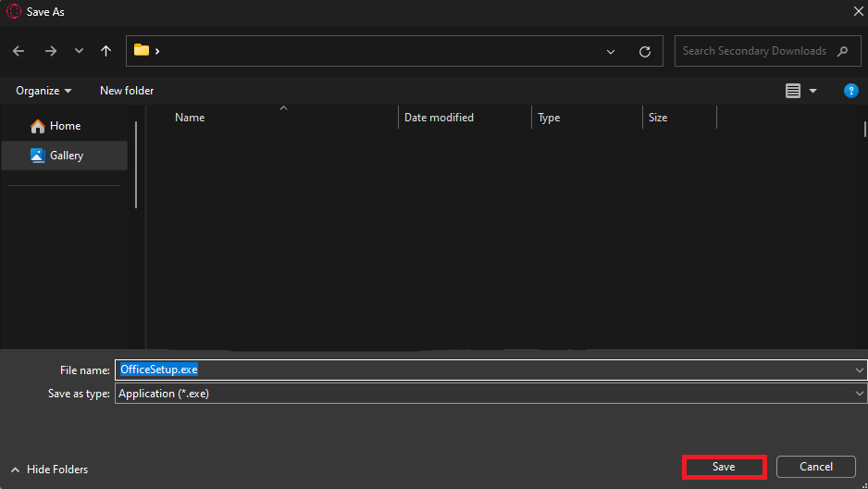Refresh the current folder view

pos(645,52)
